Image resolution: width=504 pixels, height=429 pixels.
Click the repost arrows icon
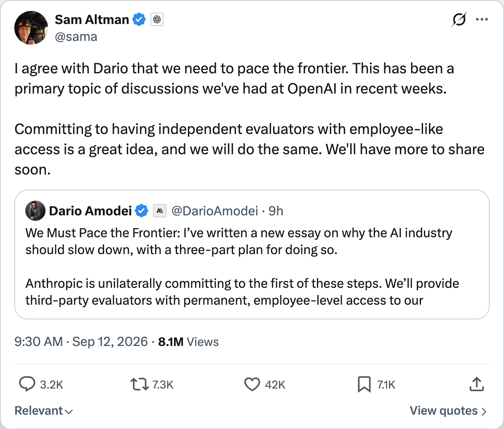click(139, 384)
